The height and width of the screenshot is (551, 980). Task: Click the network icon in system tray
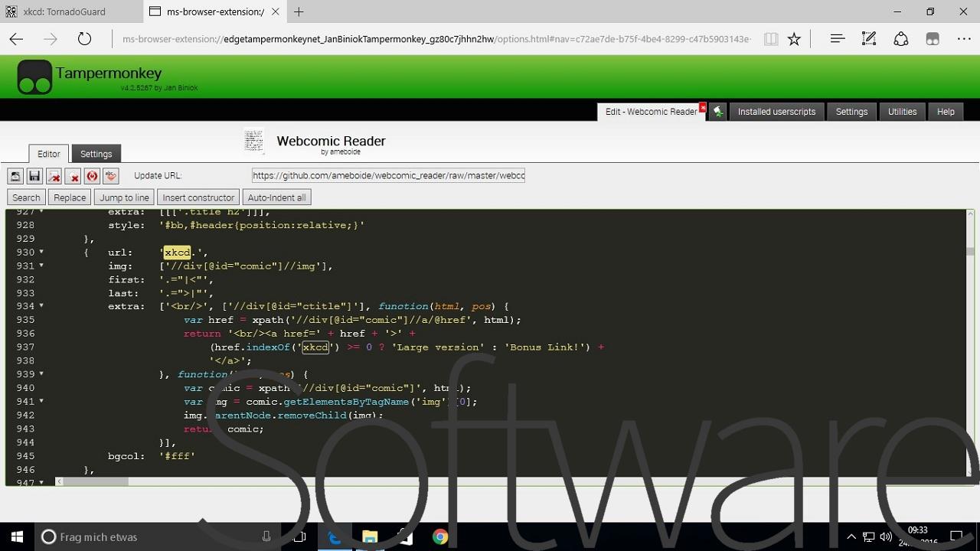869,536
